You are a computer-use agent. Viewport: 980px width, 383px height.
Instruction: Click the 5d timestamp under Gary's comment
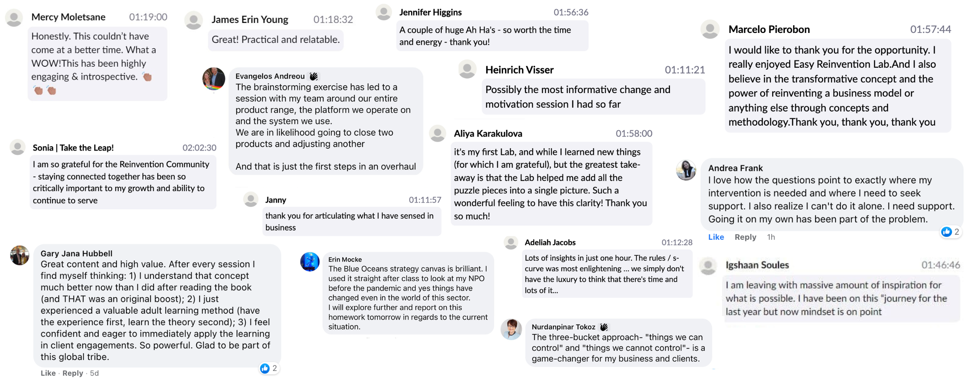pyautogui.click(x=94, y=373)
